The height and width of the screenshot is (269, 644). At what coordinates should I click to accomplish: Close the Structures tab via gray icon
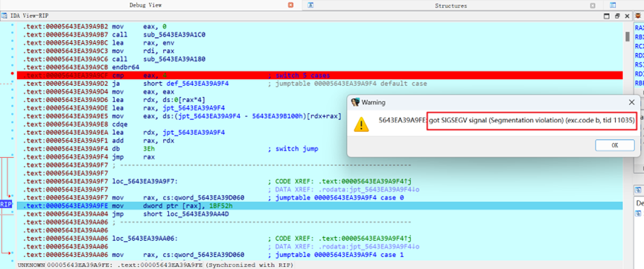click(x=593, y=6)
